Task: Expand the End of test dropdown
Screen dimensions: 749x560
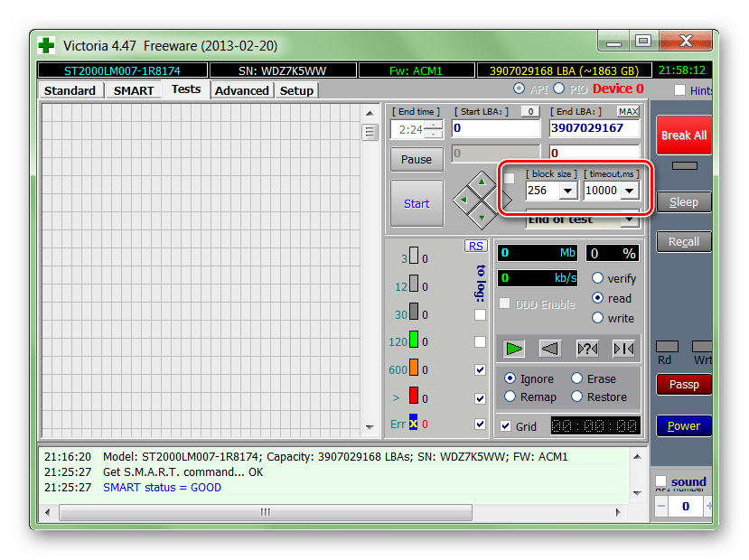Action: pyautogui.click(x=629, y=219)
